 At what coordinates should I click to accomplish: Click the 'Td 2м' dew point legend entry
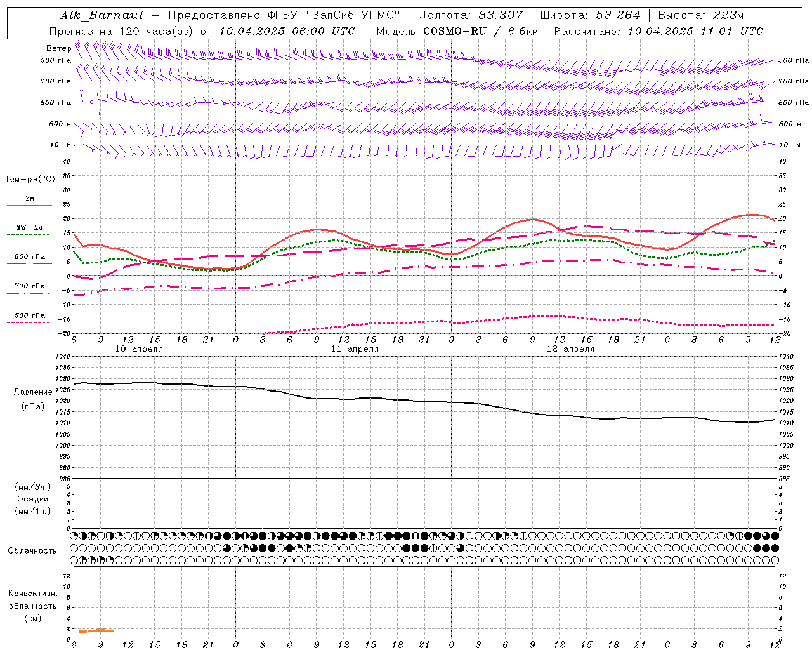click(x=29, y=227)
